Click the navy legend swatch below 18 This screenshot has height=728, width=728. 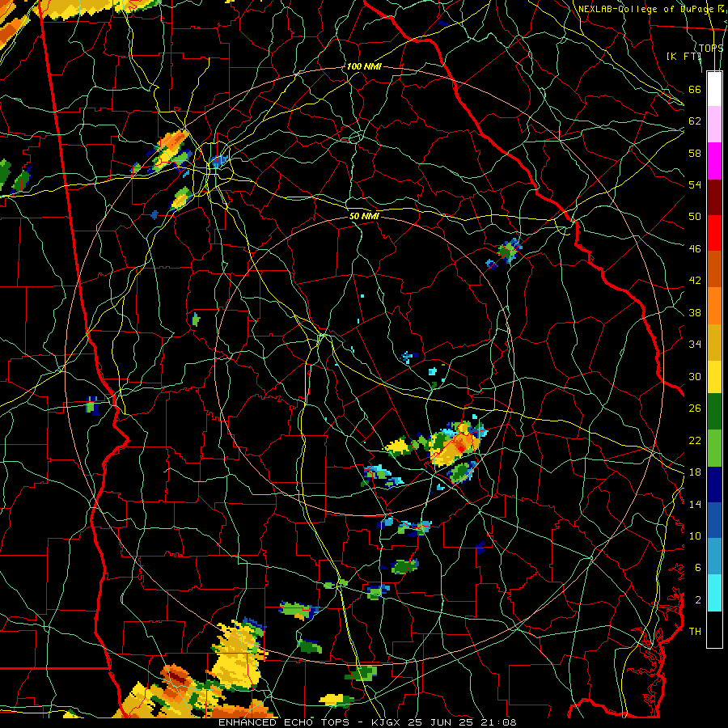pyautogui.click(x=714, y=485)
